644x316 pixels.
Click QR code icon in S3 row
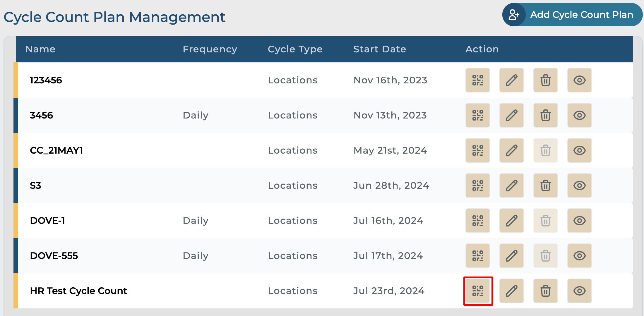pyautogui.click(x=478, y=186)
